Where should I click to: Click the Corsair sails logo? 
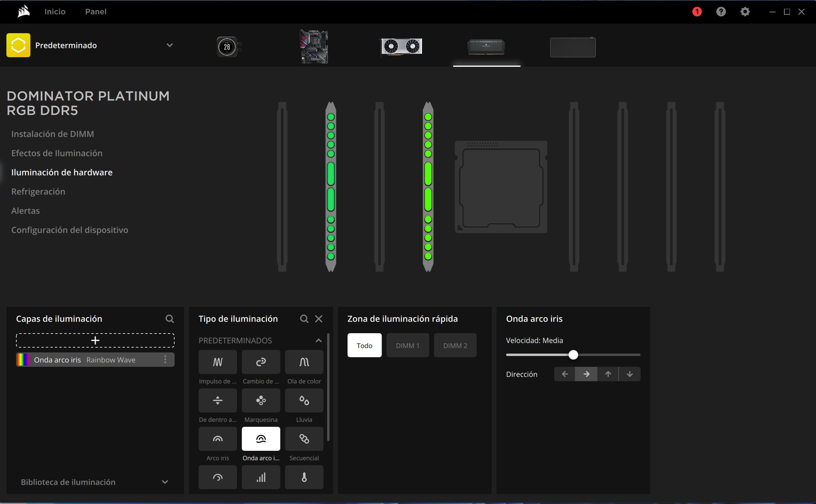coord(24,12)
